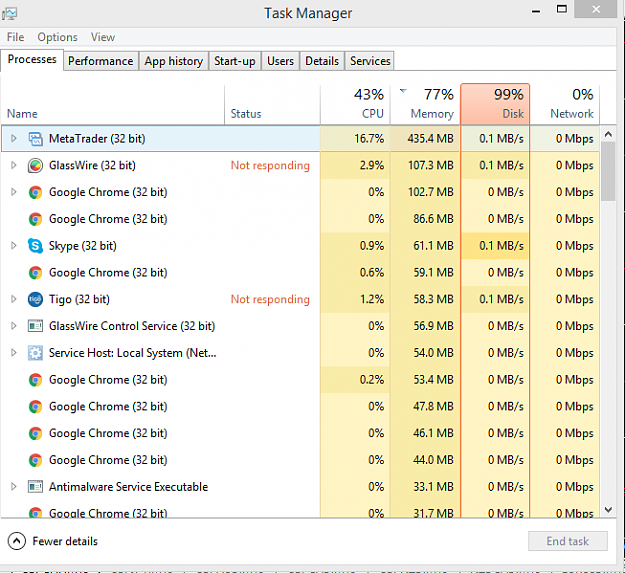
Task: Sort by the 77% Memory column
Action: coord(425,105)
